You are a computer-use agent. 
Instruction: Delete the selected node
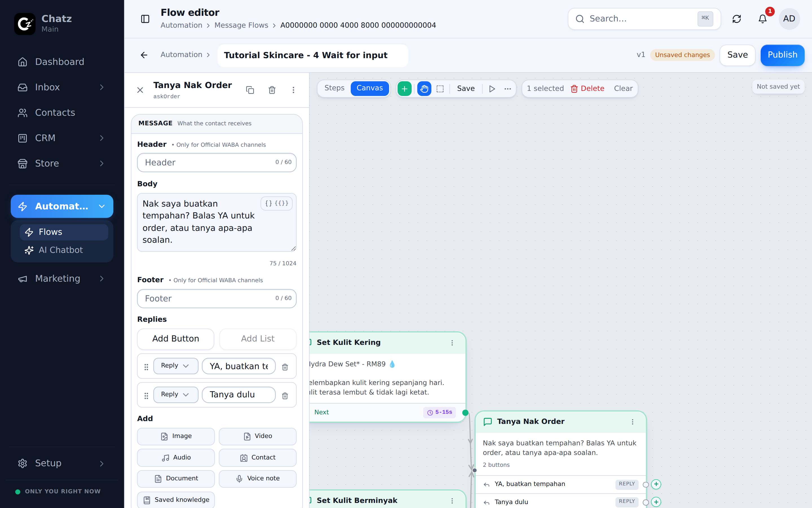tap(588, 89)
